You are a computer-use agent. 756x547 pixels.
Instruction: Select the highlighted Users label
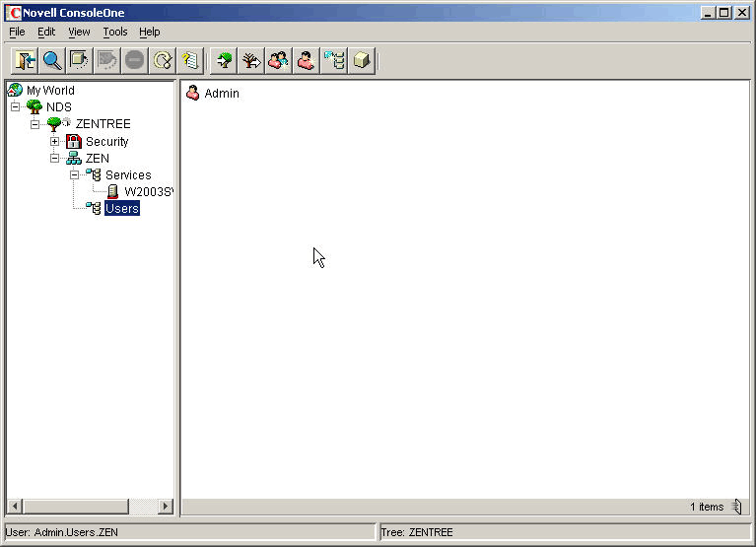tap(122, 208)
